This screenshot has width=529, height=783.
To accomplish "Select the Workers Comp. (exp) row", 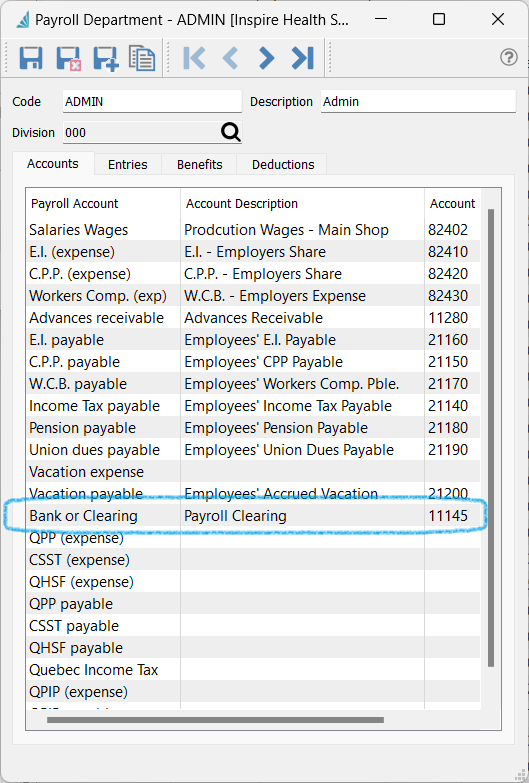I will 253,296.
